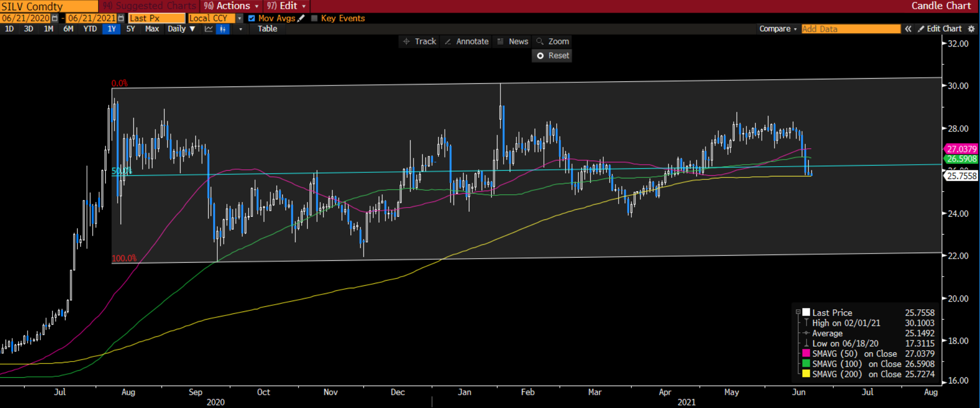The image size is (980, 408).
Task: Switch to line chart type icon
Action: [x=209, y=29]
